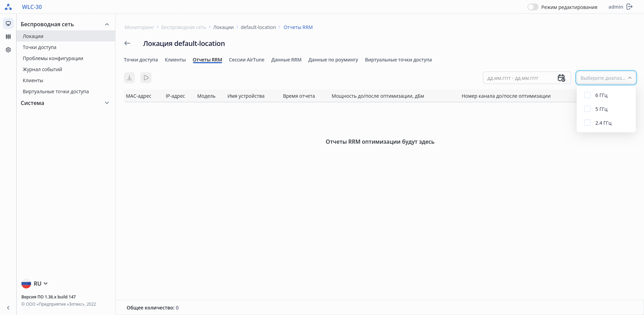Click the Имя устройства column header
The width and height of the screenshot is (644, 315).
(x=246, y=96)
